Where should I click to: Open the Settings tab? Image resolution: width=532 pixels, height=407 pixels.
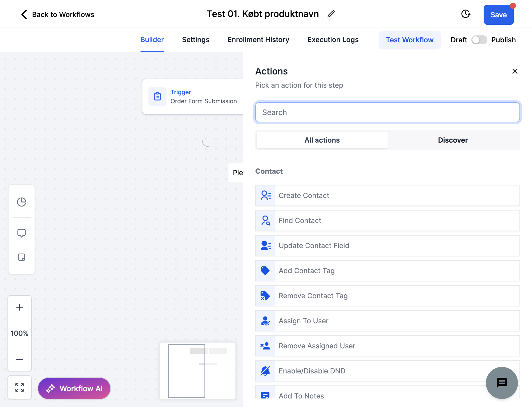click(196, 40)
